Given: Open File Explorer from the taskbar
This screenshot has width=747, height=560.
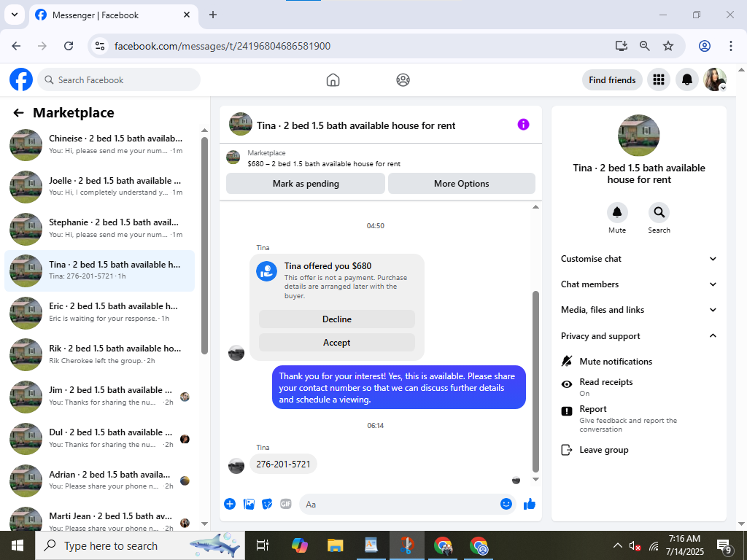Looking at the screenshot, I should tap(335, 545).
